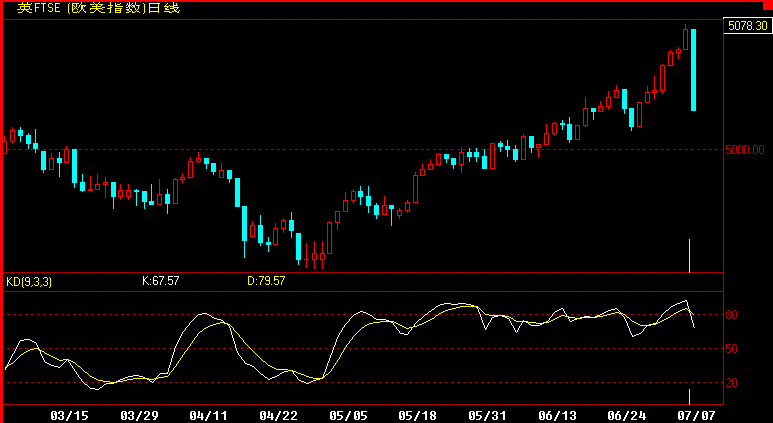Click the yellow cursor marker in the price panel
Viewport: 773px width, 423px height.
point(689,256)
